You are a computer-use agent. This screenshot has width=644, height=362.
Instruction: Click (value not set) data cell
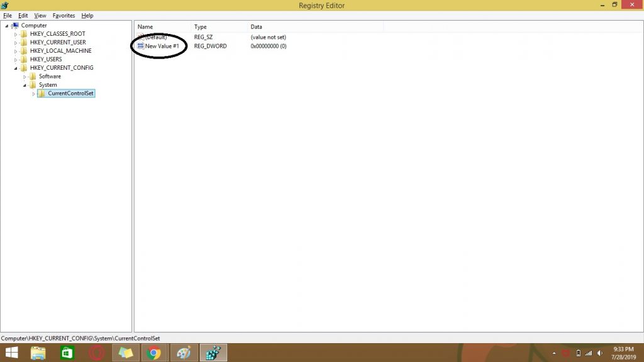point(268,37)
